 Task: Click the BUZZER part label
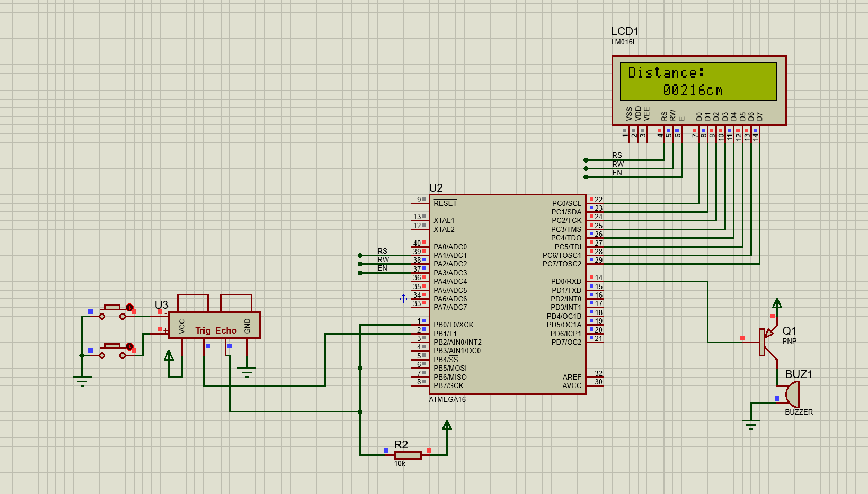pyautogui.click(x=799, y=412)
